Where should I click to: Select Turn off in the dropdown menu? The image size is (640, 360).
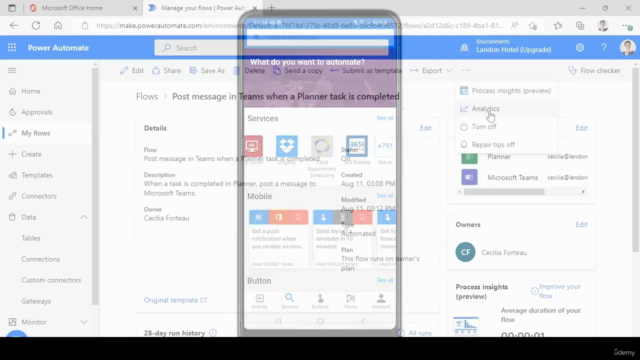point(506,127)
